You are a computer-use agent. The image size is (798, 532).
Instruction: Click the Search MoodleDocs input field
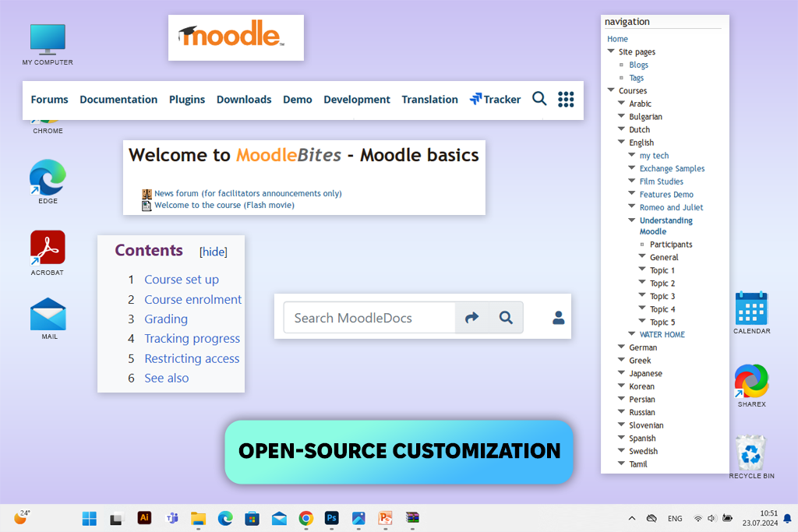[x=369, y=317]
